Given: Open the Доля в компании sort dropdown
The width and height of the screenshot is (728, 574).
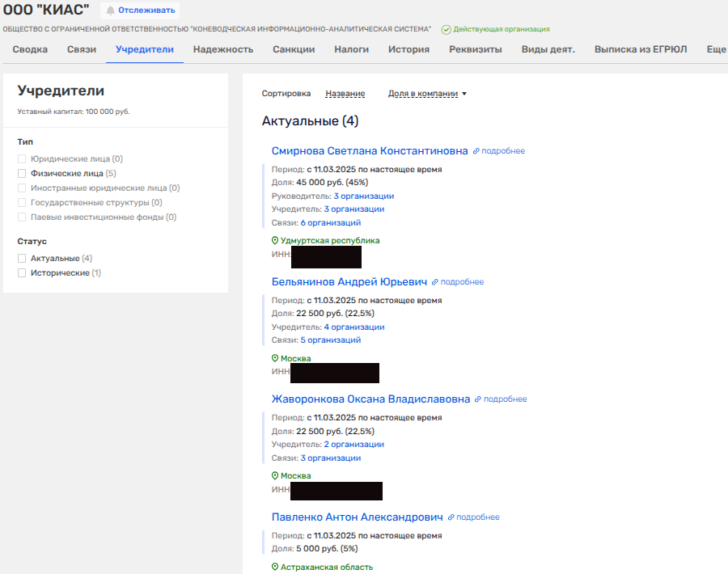Looking at the screenshot, I should [x=427, y=94].
